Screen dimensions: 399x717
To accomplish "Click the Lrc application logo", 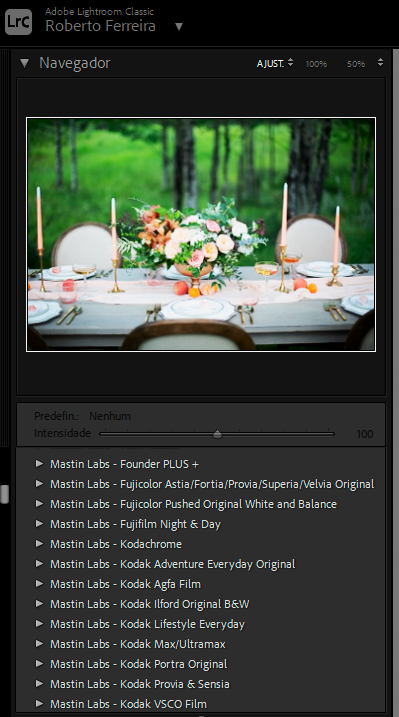I will point(18,21).
